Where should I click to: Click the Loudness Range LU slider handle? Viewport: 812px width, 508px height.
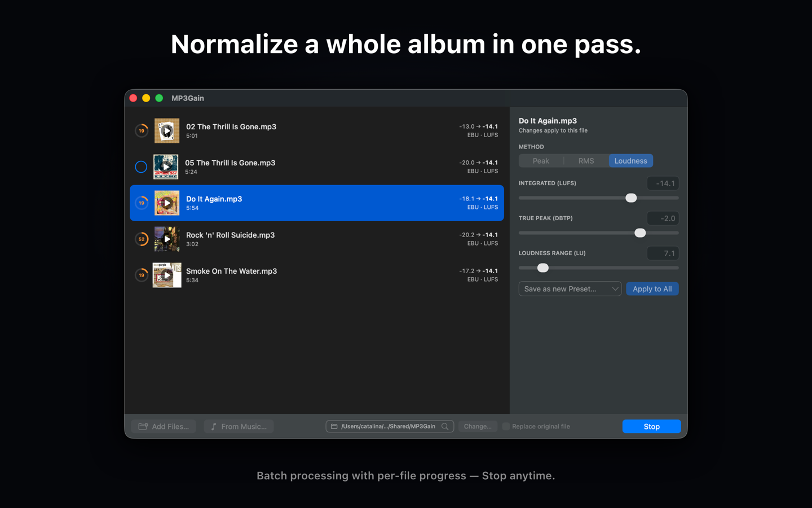[x=543, y=268]
